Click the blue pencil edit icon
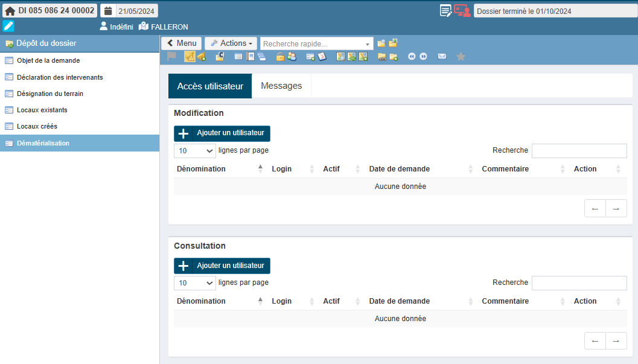 click(8, 26)
